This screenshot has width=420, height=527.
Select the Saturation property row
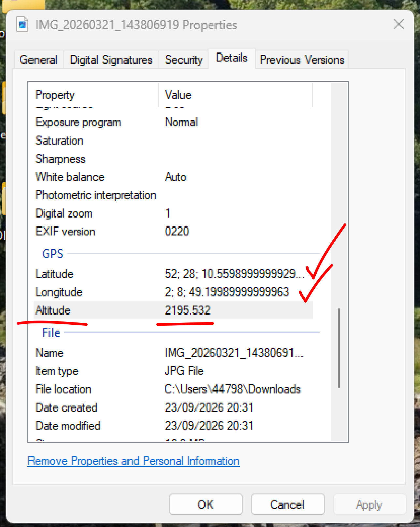(x=173, y=141)
